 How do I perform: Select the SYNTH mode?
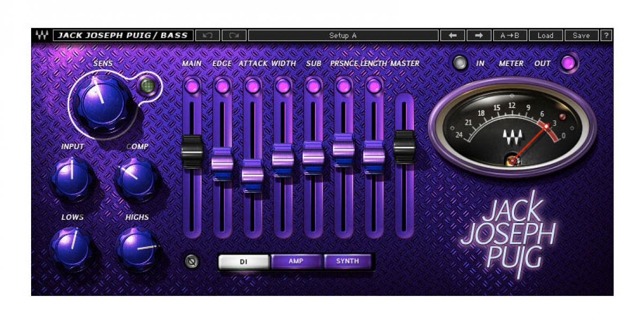click(348, 262)
